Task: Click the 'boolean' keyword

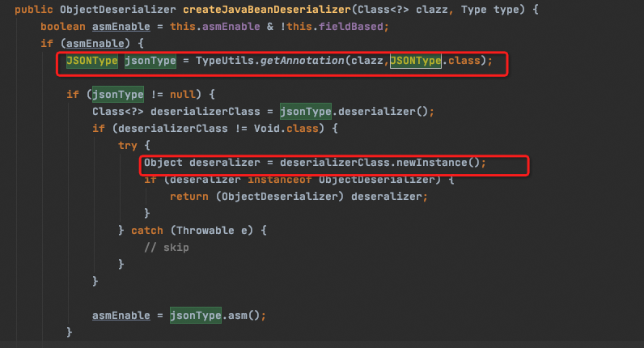Action: tap(63, 27)
